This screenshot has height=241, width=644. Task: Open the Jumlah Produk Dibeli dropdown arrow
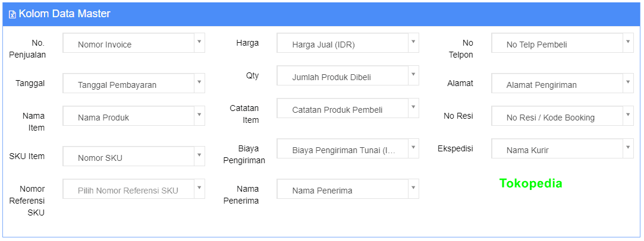coord(414,74)
